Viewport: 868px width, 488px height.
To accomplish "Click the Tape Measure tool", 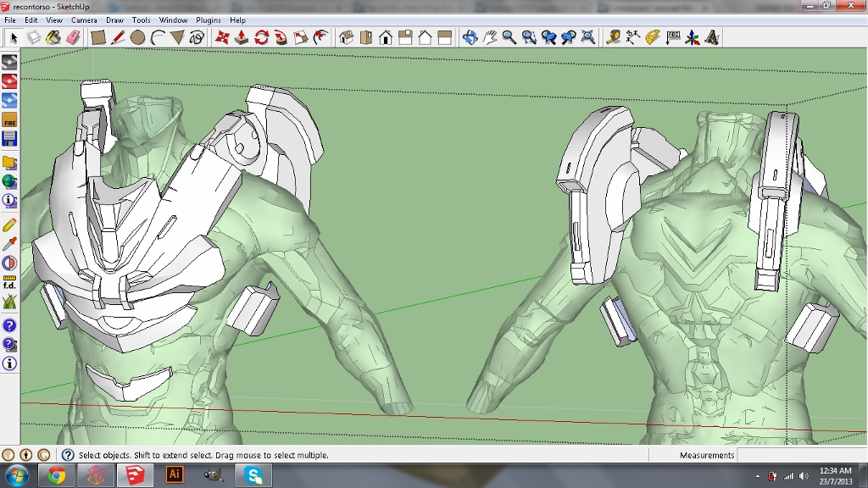I will pyautogui.click(x=613, y=37).
